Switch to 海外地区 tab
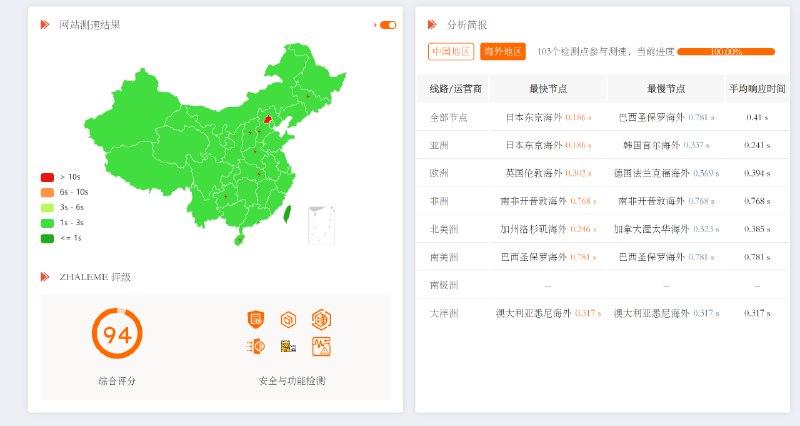The image size is (800, 426). pos(503,52)
